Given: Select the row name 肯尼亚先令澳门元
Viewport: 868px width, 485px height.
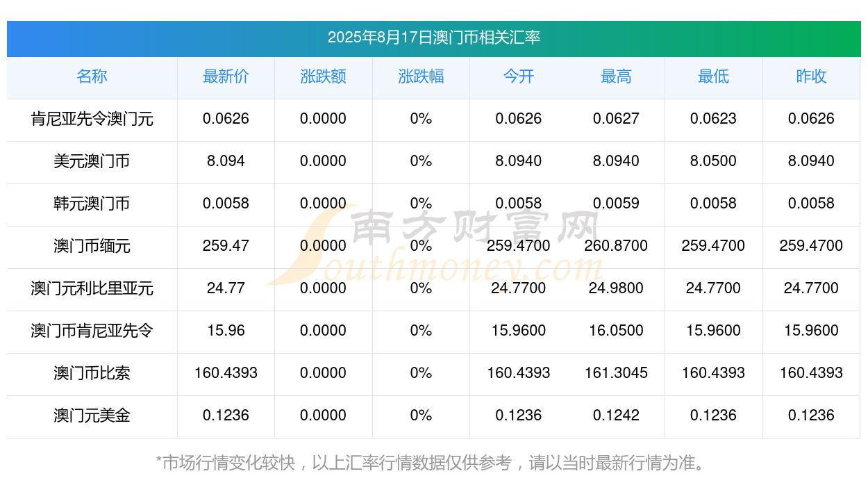Looking at the screenshot, I should tap(92, 119).
